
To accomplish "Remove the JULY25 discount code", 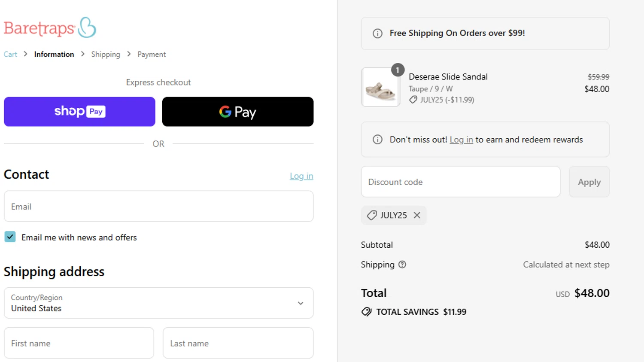I will click(417, 215).
